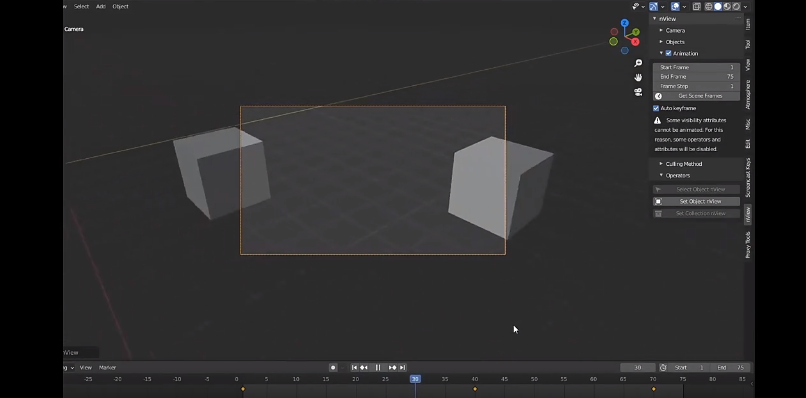
Task: Click the keyframe diamond at frame 40
Action: click(474, 389)
